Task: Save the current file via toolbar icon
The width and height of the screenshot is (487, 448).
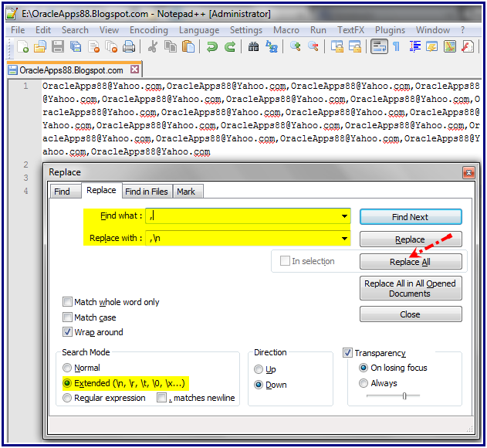Action: (58, 46)
